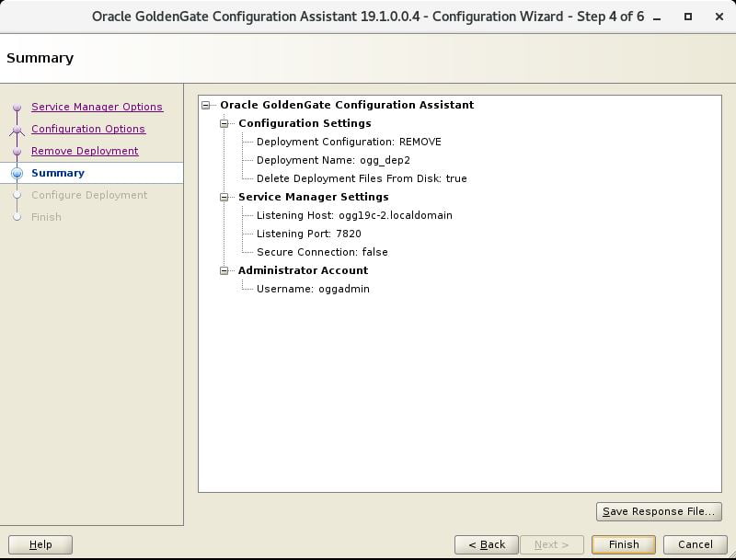
Task: Select 'Delete Deployment Files From Disk: true' row
Action: pyautogui.click(x=362, y=178)
